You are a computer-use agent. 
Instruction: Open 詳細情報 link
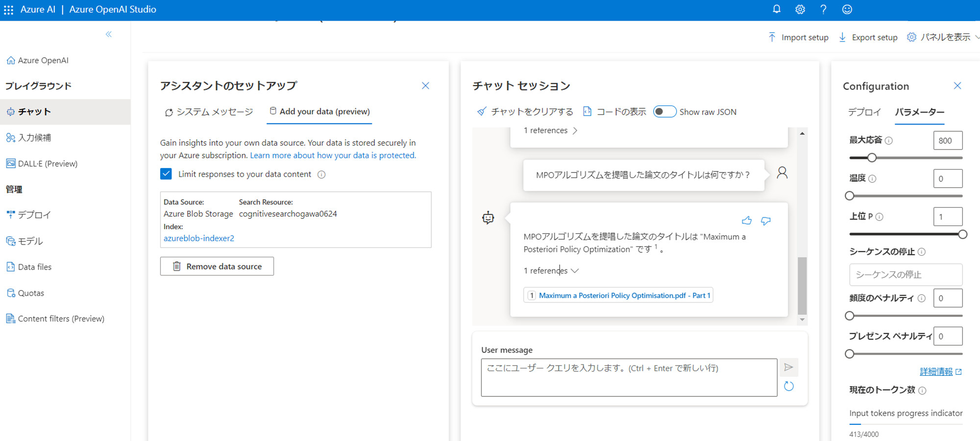[940, 371]
